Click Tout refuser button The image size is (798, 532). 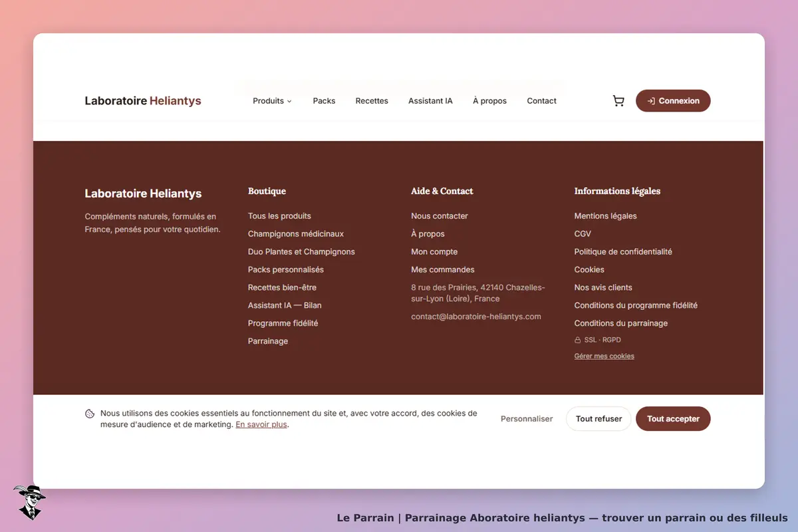coord(598,419)
